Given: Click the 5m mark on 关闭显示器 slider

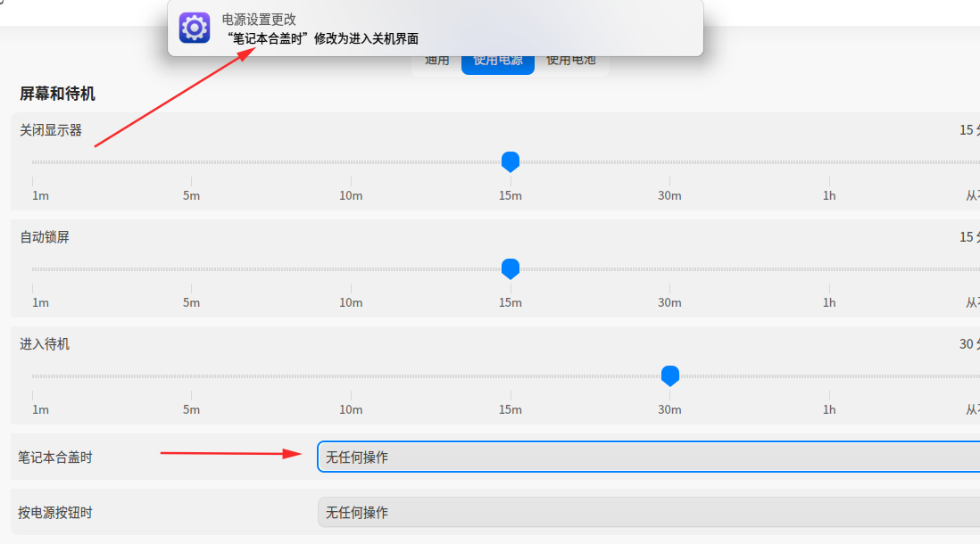Looking at the screenshot, I should click(191, 195).
